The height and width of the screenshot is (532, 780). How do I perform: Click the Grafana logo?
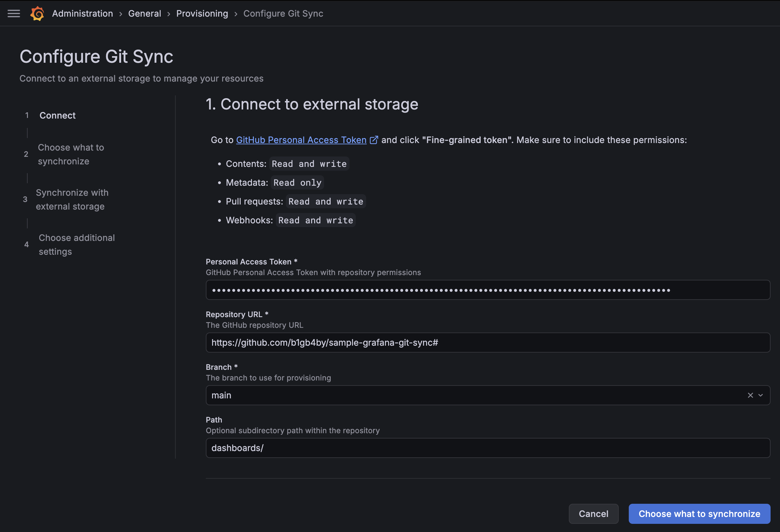coord(37,13)
